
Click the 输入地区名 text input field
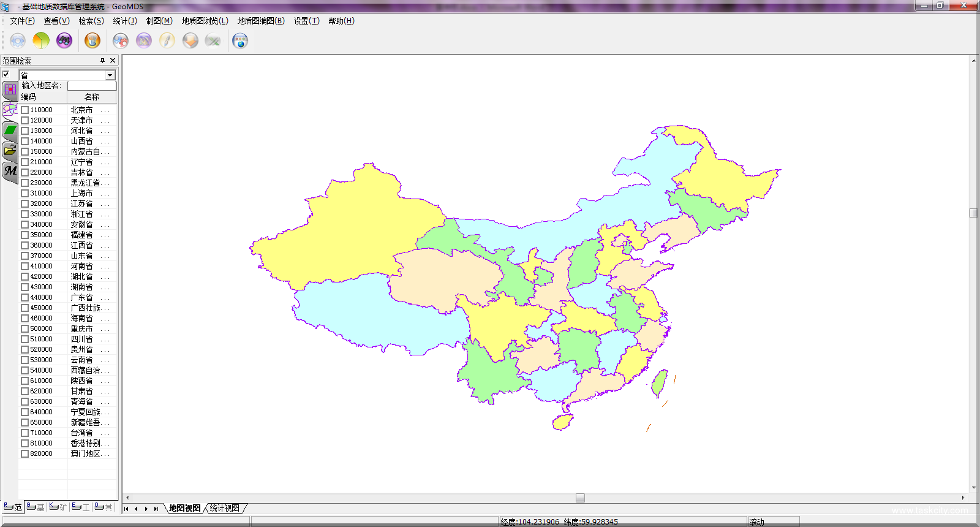tap(91, 86)
